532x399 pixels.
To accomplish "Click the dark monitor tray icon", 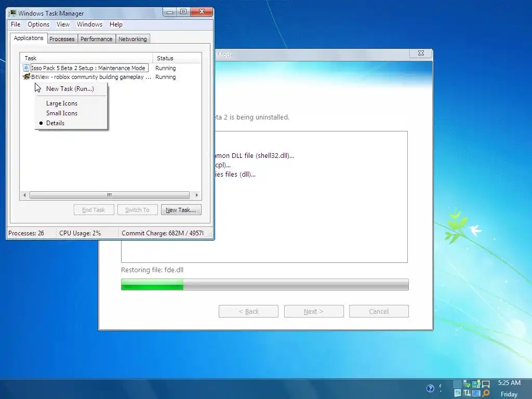I will click(x=486, y=384).
